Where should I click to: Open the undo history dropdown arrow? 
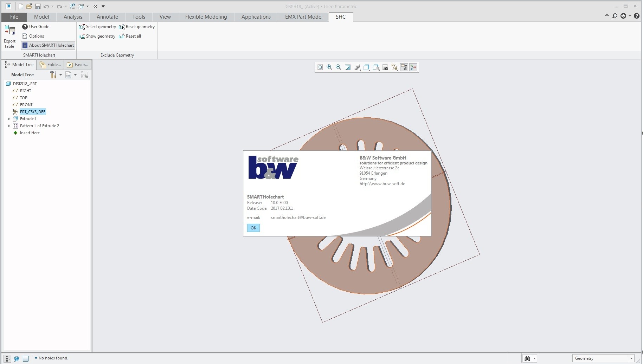coord(52,6)
